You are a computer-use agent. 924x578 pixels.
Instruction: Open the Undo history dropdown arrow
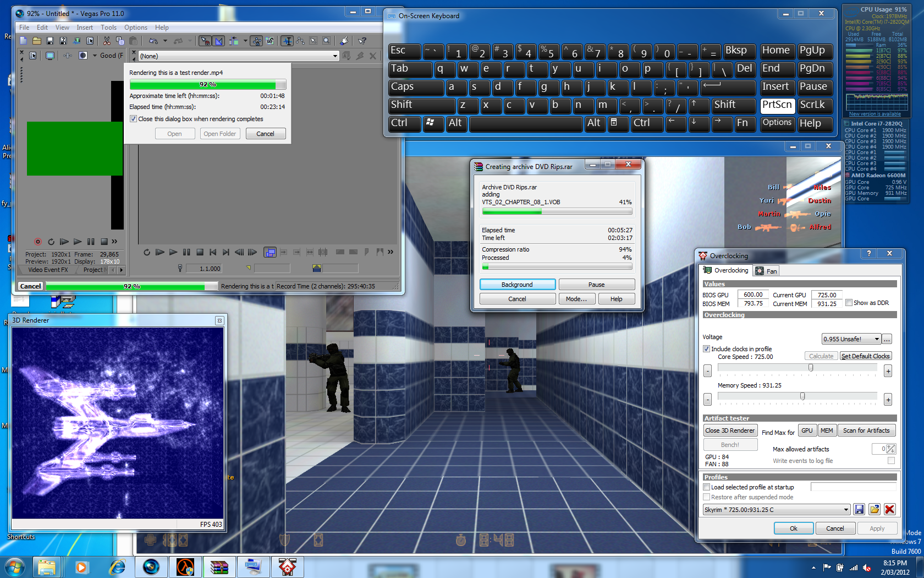(x=165, y=41)
